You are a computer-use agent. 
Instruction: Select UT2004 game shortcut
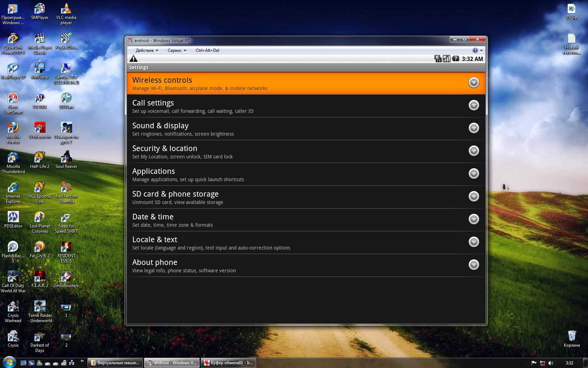tap(40, 101)
